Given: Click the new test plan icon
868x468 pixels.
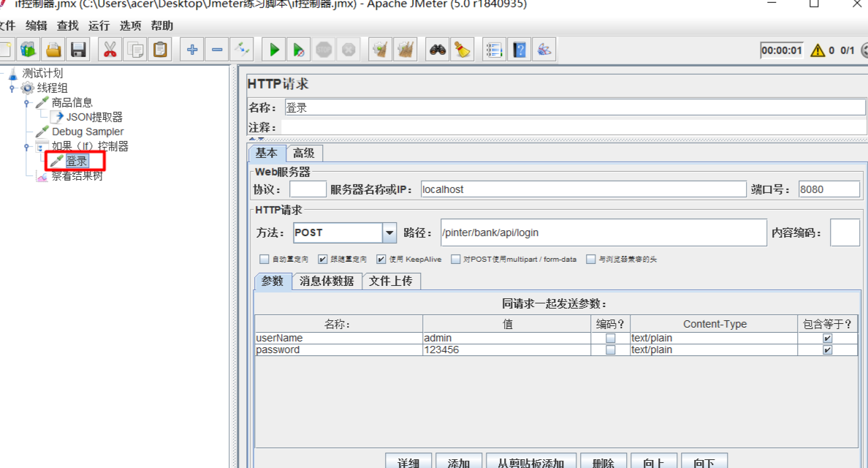Looking at the screenshot, I should [6, 50].
